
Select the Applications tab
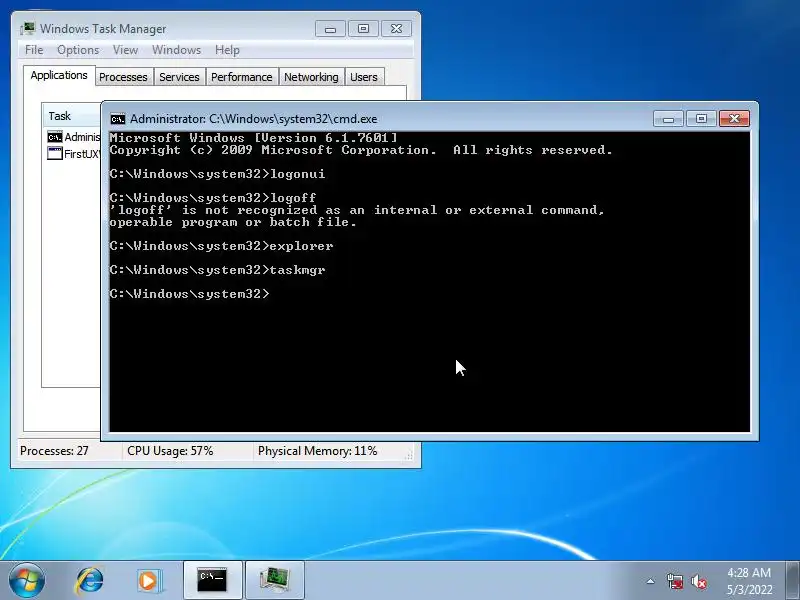point(59,76)
